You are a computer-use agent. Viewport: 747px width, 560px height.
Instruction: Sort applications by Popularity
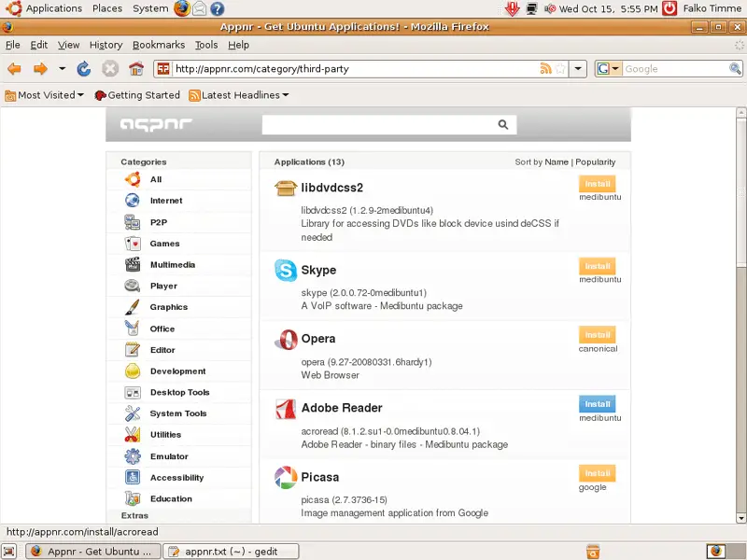596,161
